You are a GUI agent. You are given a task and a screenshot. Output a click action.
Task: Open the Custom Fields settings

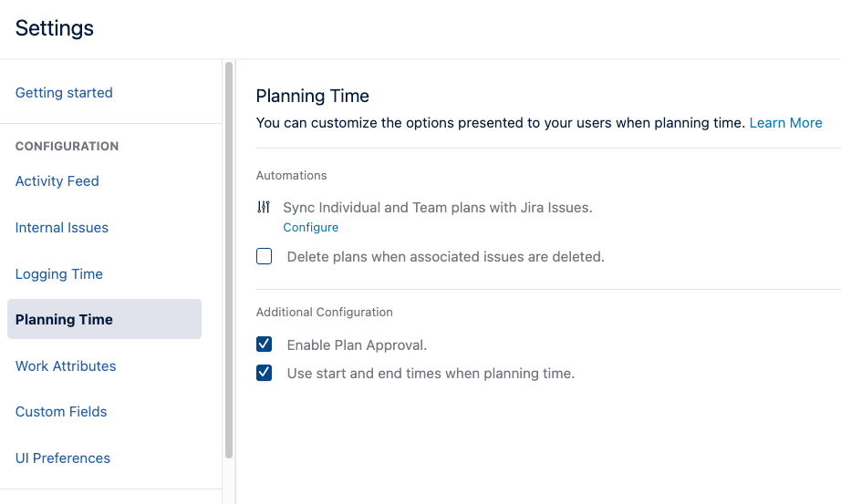coord(61,412)
